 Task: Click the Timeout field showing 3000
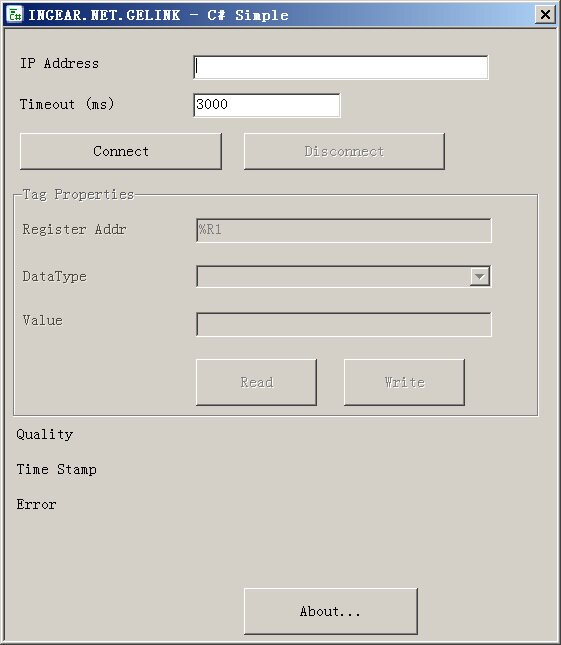point(267,105)
